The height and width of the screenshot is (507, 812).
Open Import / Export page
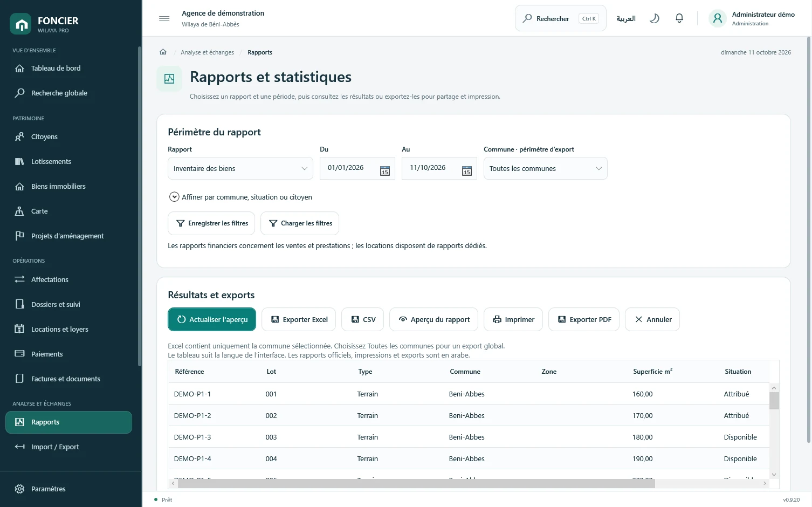[x=69, y=447]
